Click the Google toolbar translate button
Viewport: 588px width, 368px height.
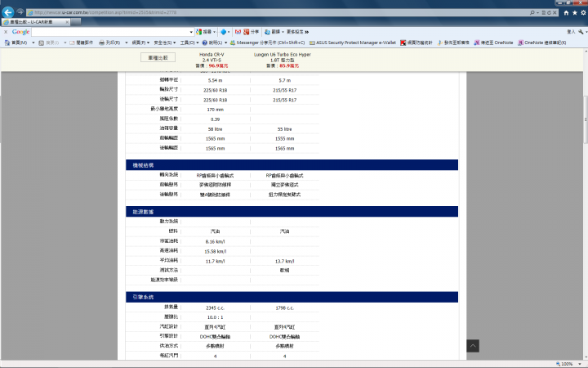pos(272,32)
